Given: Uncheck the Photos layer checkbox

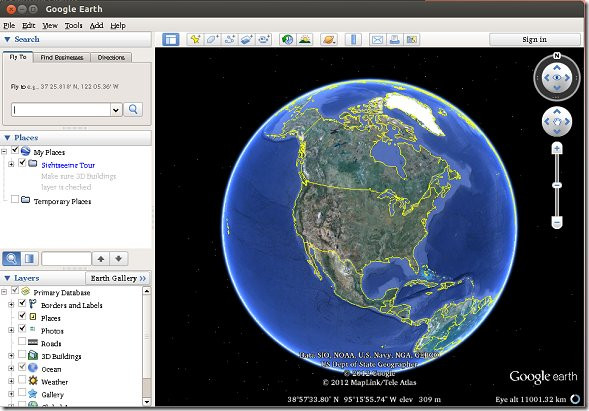Looking at the screenshot, I should [22, 328].
